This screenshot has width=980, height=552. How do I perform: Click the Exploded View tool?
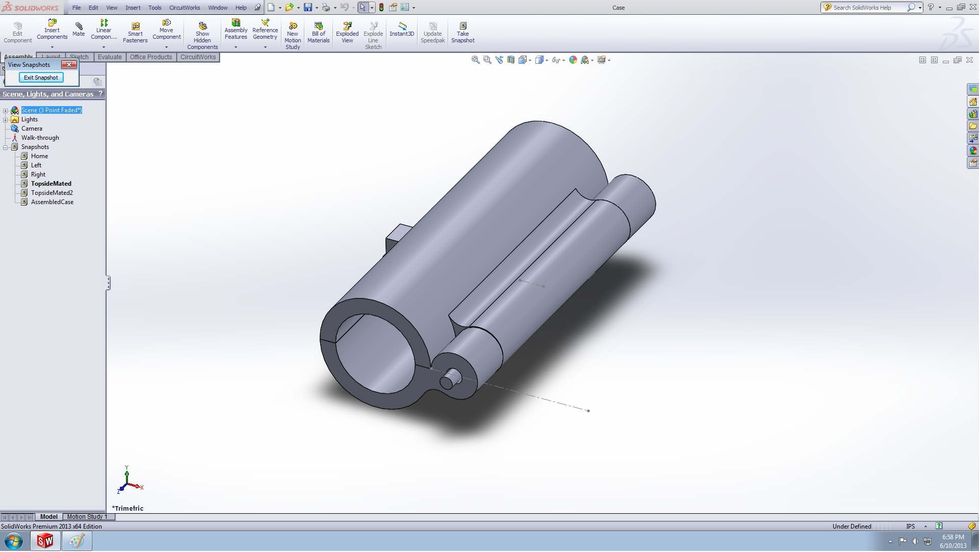(347, 33)
